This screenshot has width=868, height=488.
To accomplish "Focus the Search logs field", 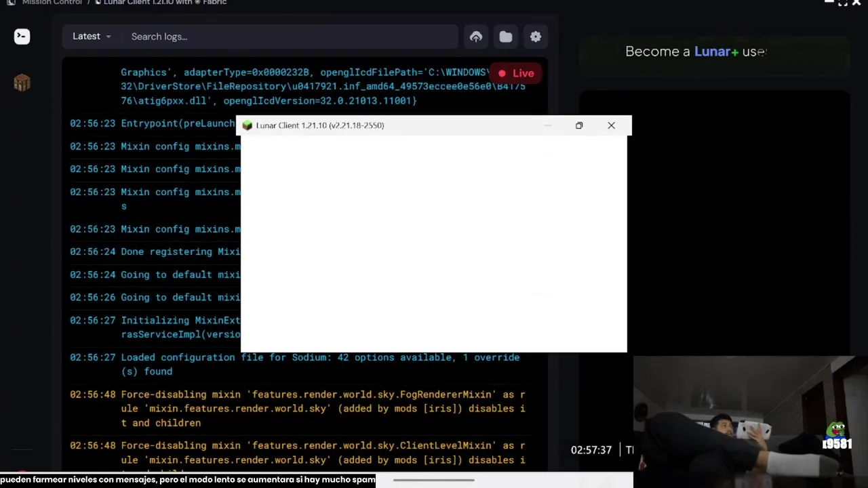I will coord(290,37).
